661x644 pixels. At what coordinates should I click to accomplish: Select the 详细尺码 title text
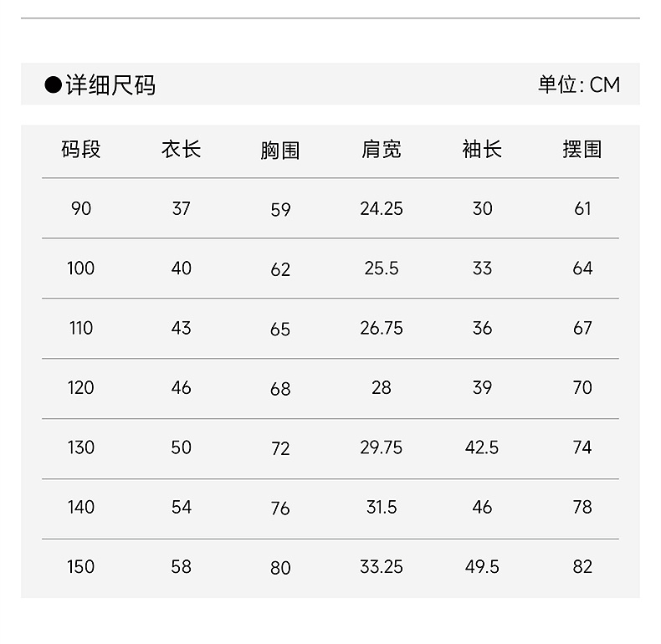[110, 85]
